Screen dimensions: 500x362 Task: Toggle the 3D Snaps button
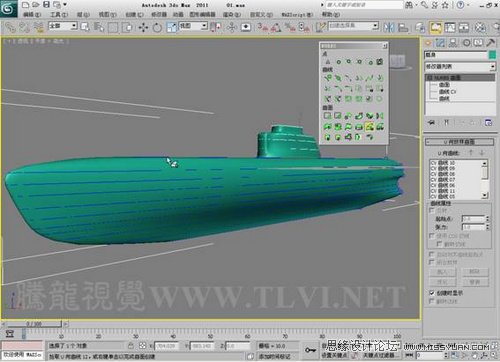263,27
